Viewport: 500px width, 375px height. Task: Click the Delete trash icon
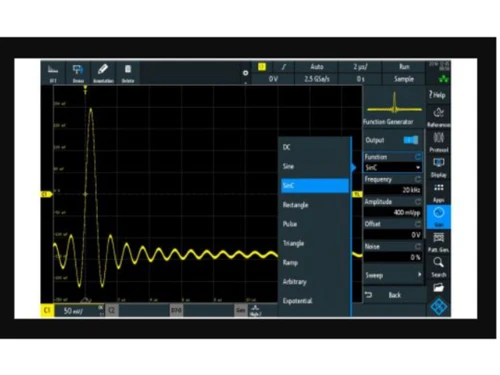point(128,73)
